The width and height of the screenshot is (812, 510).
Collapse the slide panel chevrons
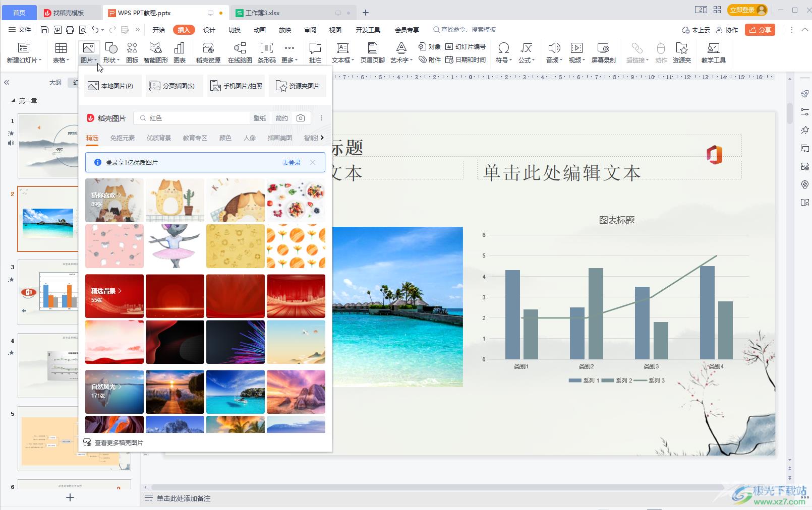pos(7,82)
